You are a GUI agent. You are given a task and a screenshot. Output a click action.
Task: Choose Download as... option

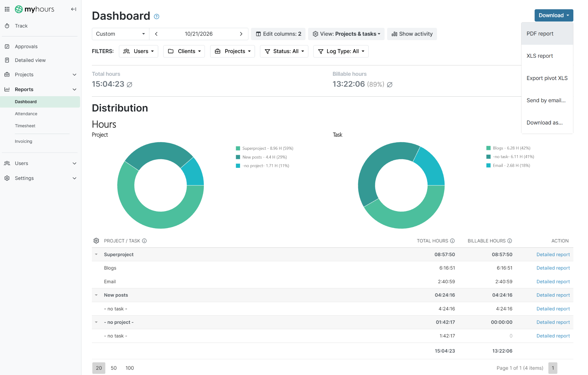tap(547, 123)
